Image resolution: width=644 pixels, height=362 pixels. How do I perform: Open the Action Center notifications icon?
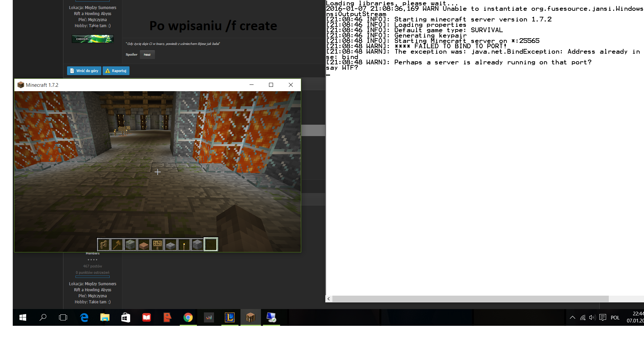point(603,317)
